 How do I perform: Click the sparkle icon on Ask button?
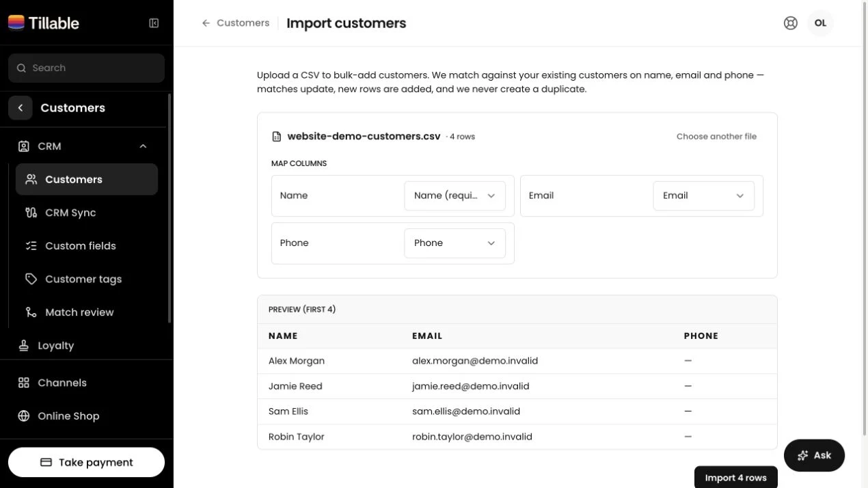[803, 456]
